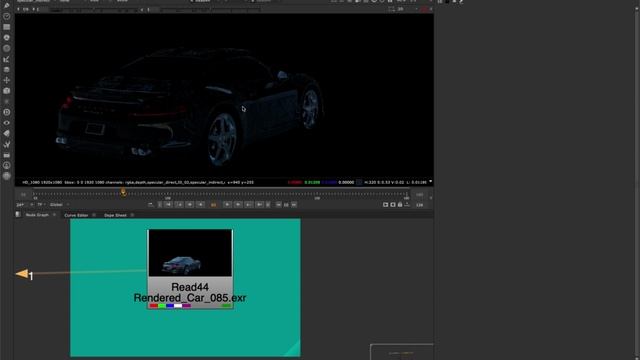Click the second viewer icon right of playback controls

(393, 204)
